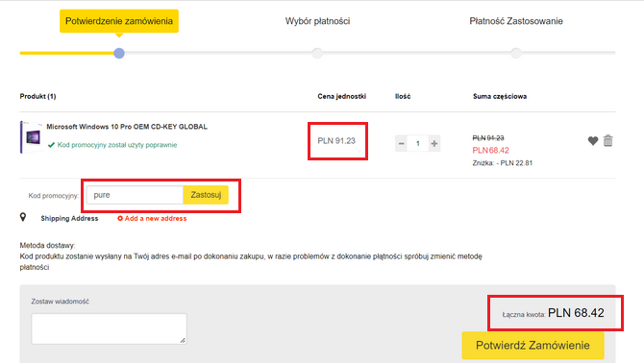644x363 pixels.
Task: Open Microsoft Windows 10 Pro OEM CD-KEY link
Action: [127, 127]
